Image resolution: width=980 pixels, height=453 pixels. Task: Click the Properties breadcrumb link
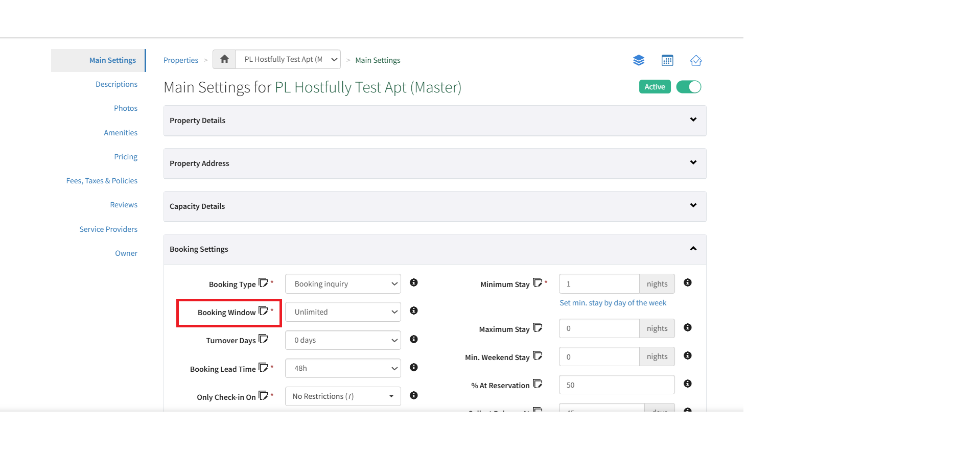[x=181, y=60]
